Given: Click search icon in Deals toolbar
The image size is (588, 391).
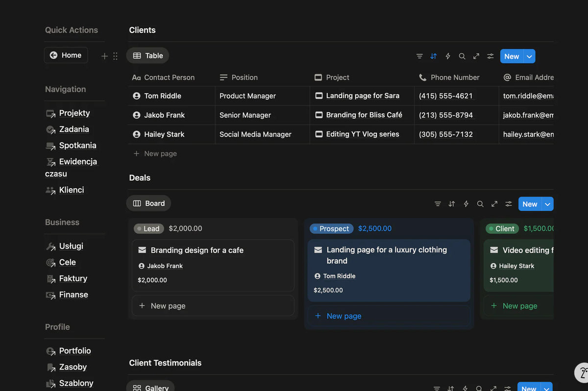Looking at the screenshot, I should click(x=480, y=204).
